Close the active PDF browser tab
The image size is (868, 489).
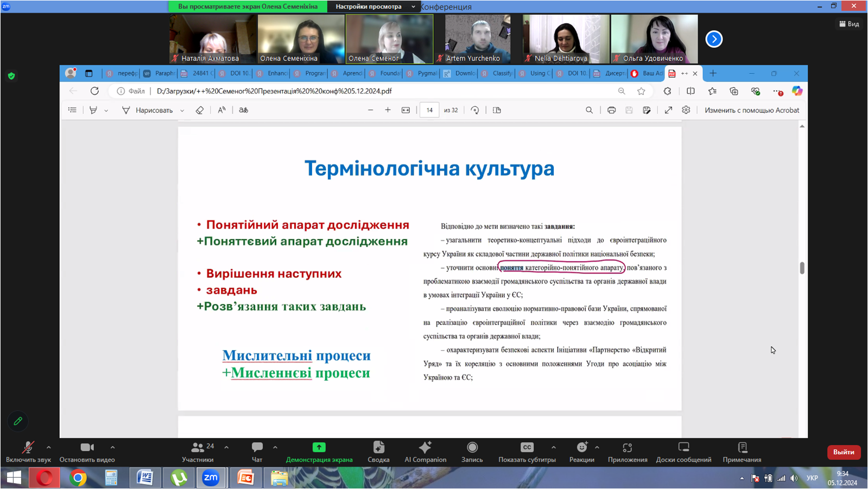tap(695, 73)
